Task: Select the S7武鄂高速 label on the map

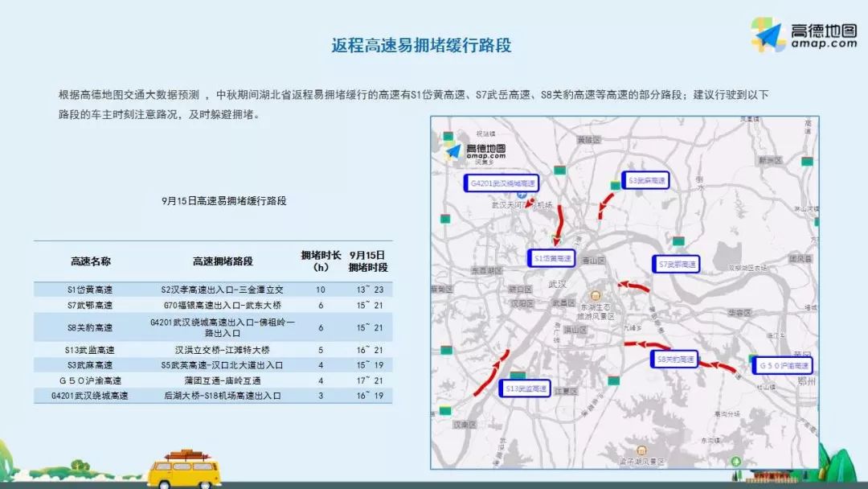Action: tap(675, 264)
